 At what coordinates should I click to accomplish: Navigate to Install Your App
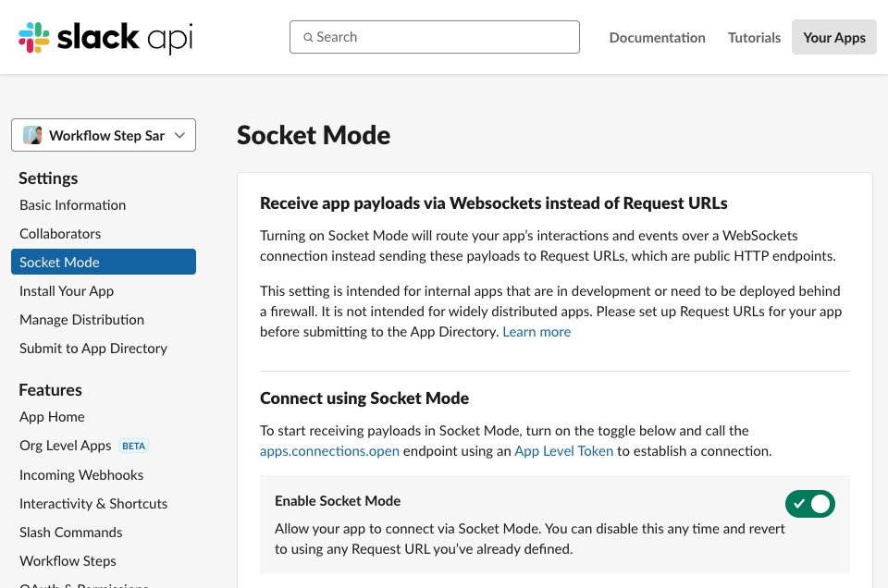(x=67, y=291)
